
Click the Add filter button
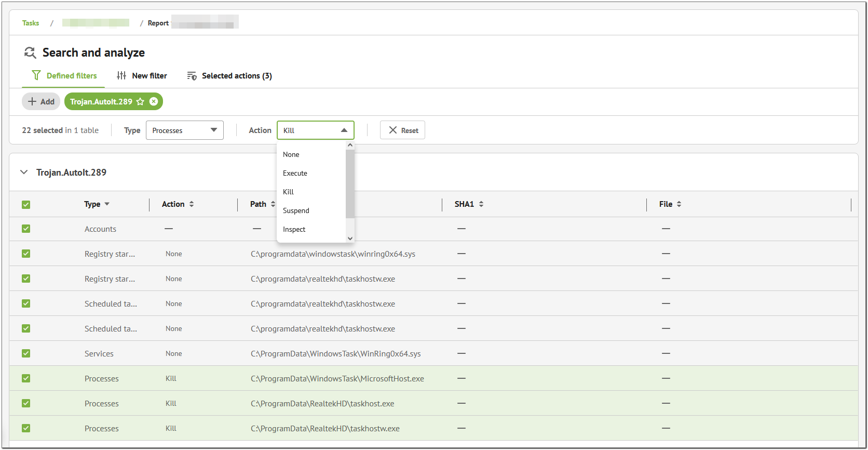tap(41, 102)
